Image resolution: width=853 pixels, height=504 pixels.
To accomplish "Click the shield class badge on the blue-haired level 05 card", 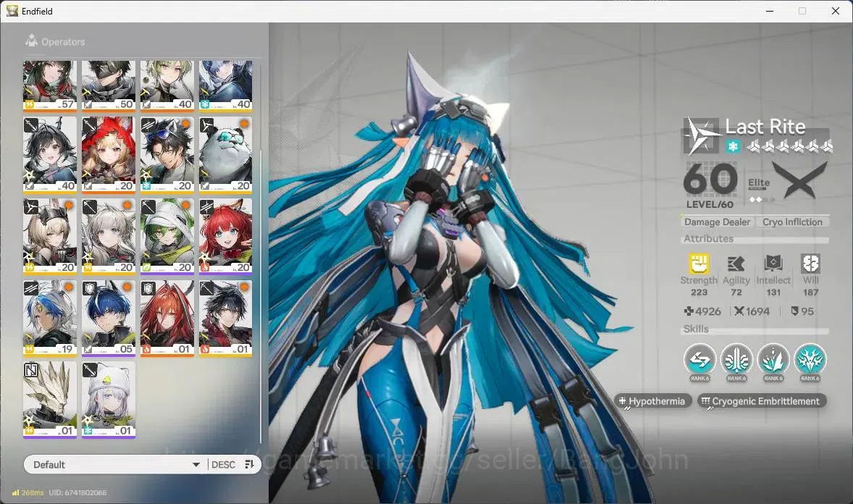I will tap(90, 288).
